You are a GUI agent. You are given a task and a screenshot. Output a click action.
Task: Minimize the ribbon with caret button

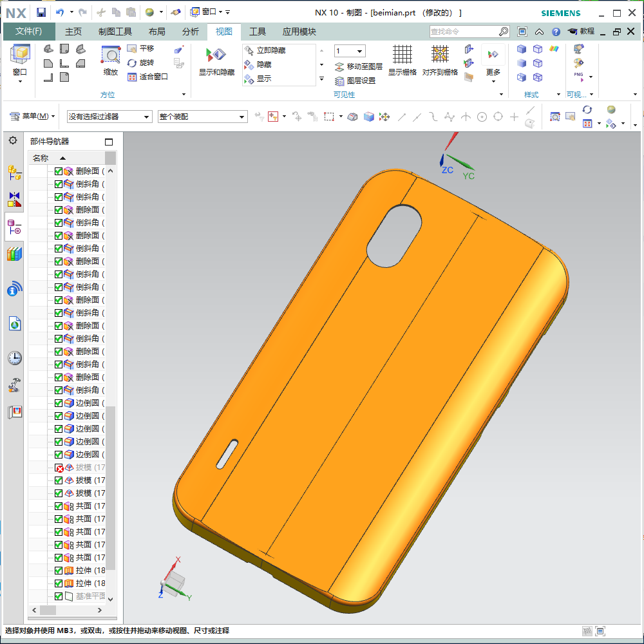click(539, 32)
